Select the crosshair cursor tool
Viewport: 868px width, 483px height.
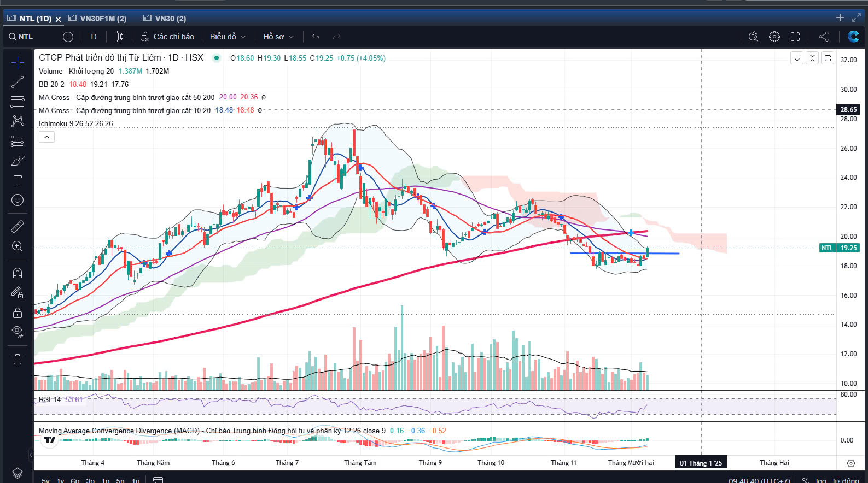click(18, 63)
